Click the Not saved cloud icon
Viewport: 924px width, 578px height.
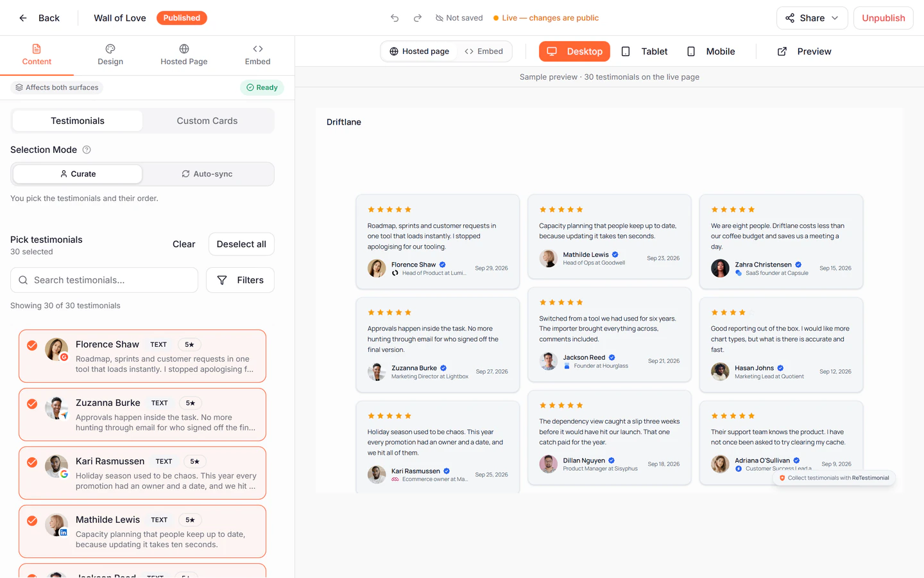440,18
